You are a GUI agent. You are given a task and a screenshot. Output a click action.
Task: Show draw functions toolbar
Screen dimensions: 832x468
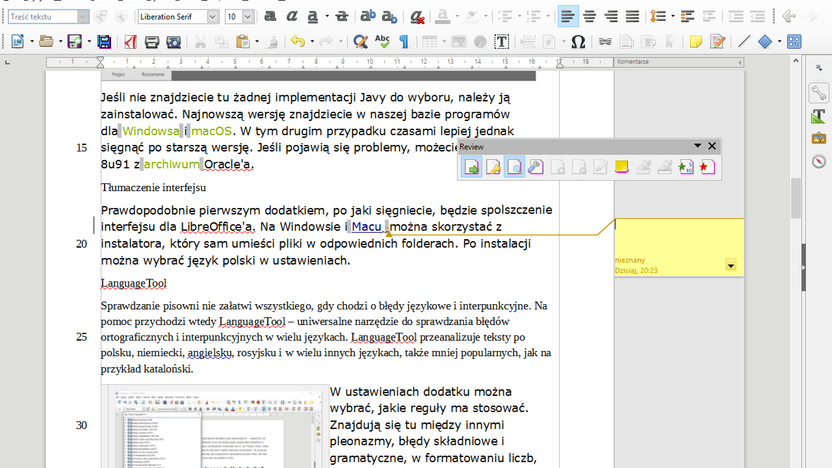click(x=794, y=41)
